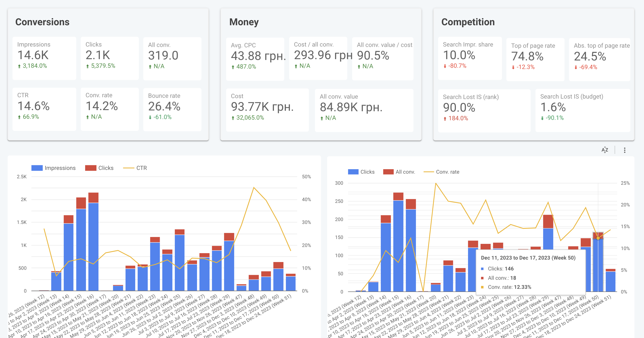Viewport: 644px width, 338px height.
Task: Select the All conv. value 84.89K scorecard
Action: click(364, 110)
